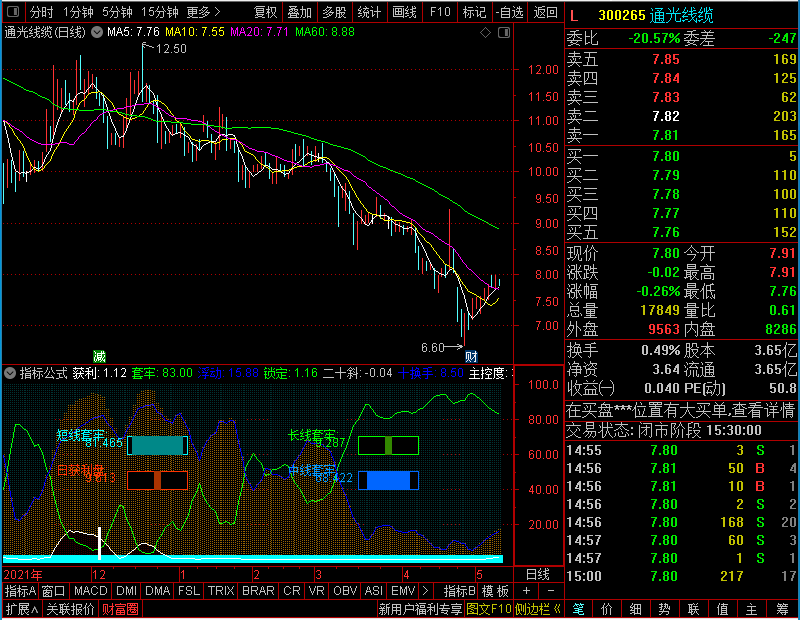Image resolution: width=800 pixels, height=620 pixels.
Task: Select the 细 detail tab
Action: pyautogui.click(x=635, y=609)
